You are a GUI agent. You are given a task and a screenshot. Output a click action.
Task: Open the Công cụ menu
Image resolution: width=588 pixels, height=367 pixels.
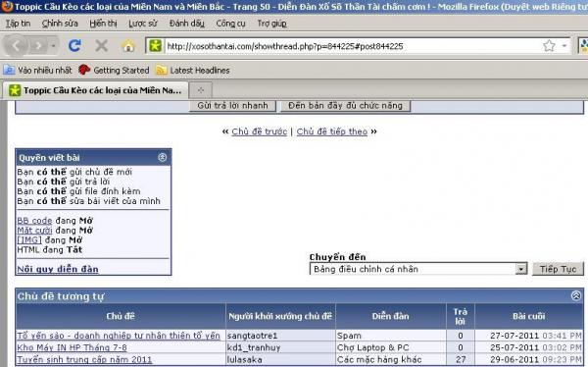(x=230, y=24)
